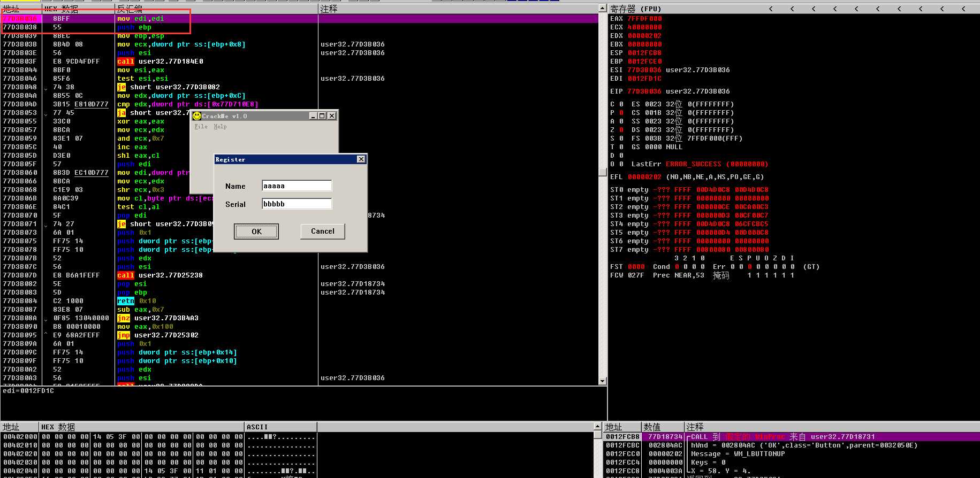Select the 'call user32.77D25238' instruction
980x478 pixels.
tap(160, 275)
